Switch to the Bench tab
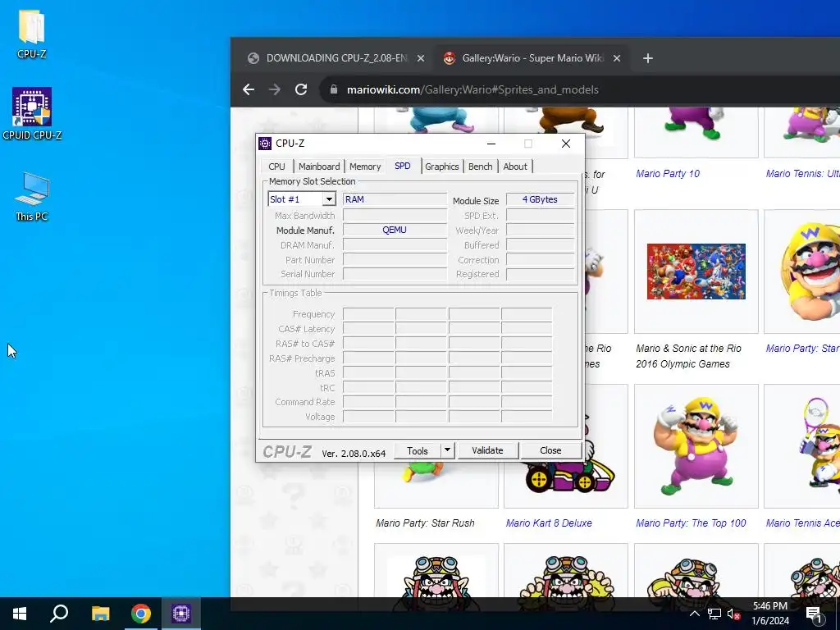 tap(480, 167)
